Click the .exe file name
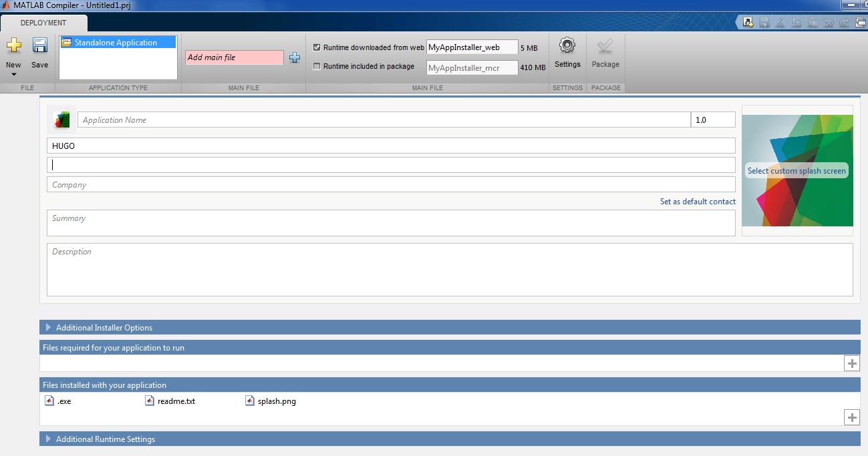This screenshot has height=456, width=868. 64,401
